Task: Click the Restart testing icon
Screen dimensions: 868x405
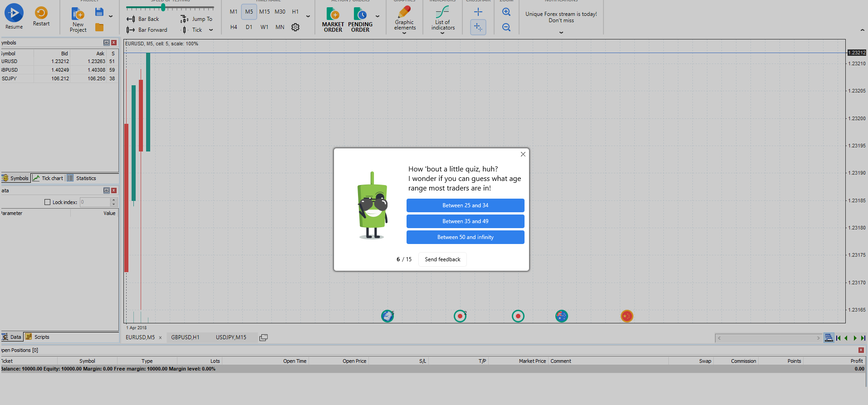Action: (x=41, y=13)
